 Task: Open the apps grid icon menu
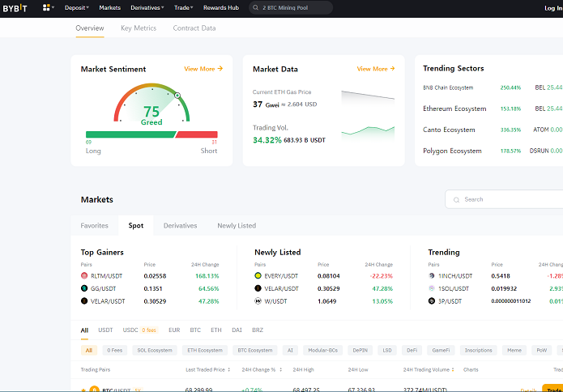(48, 7)
